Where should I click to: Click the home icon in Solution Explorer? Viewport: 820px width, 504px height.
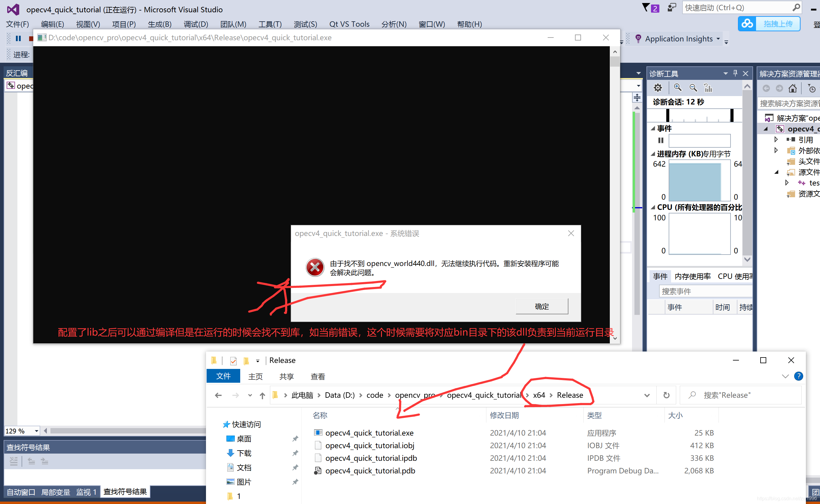click(x=793, y=88)
